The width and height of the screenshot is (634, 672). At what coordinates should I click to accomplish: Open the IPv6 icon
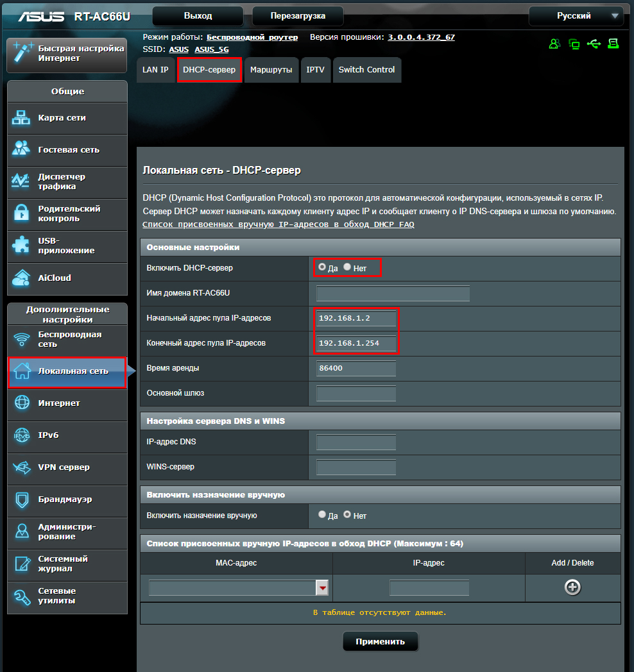(22, 435)
